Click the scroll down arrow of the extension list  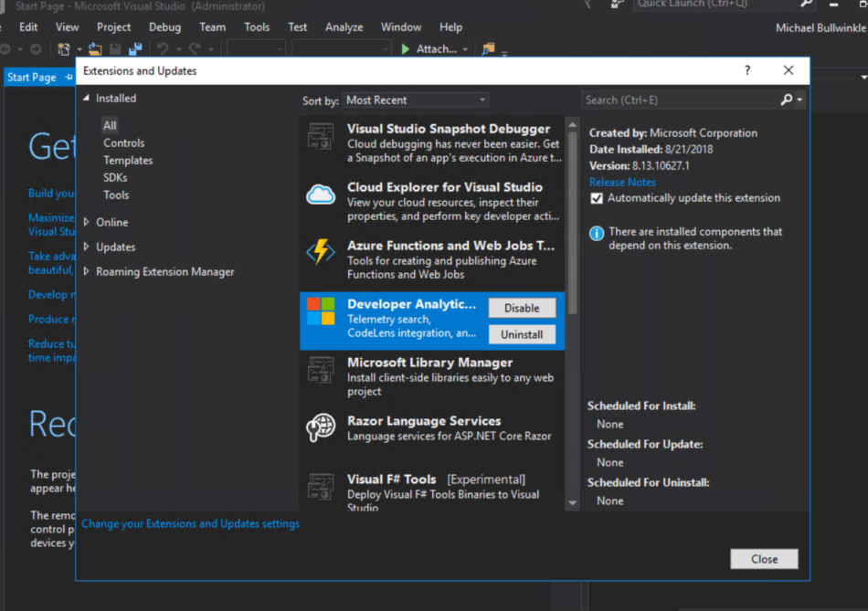pyautogui.click(x=572, y=503)
